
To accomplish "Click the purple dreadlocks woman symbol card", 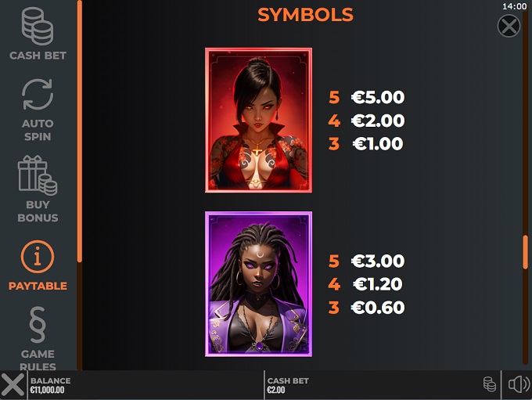I will coord(258,284).
